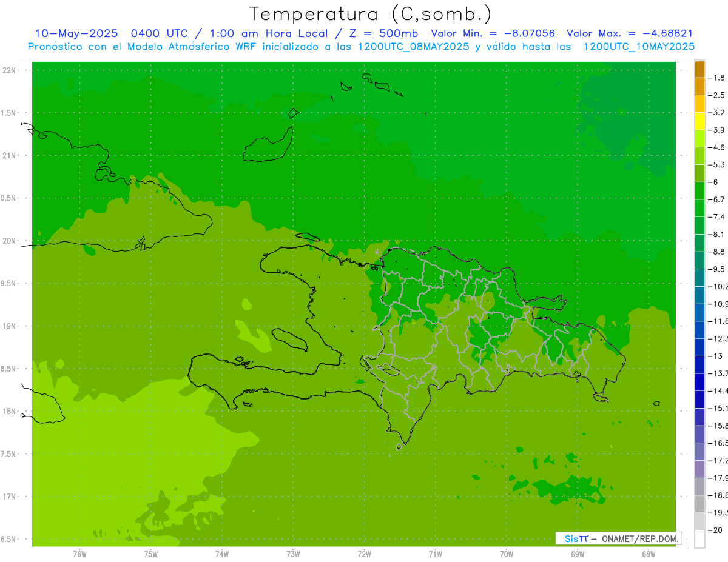Viewport: 728px width, 562px height.
Task: Click 'Valor Min. = -8.07056' readout
Action: click(x=493, y=33)
